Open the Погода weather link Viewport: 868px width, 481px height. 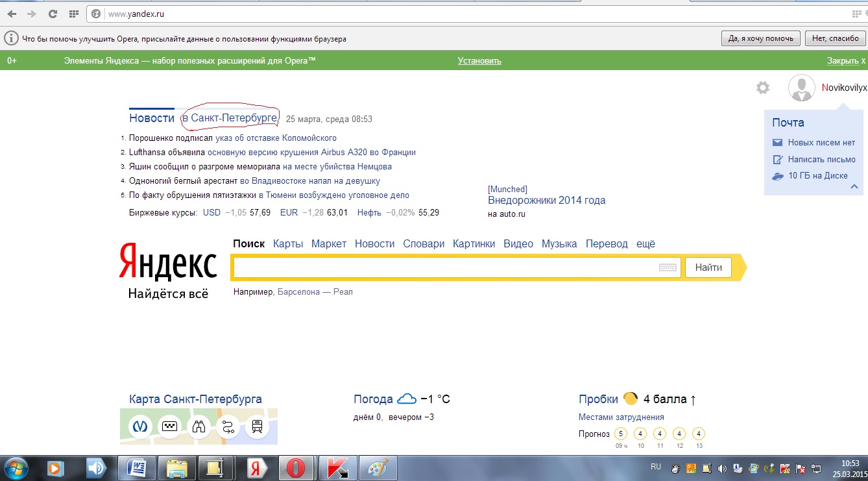tap(373, 399)
